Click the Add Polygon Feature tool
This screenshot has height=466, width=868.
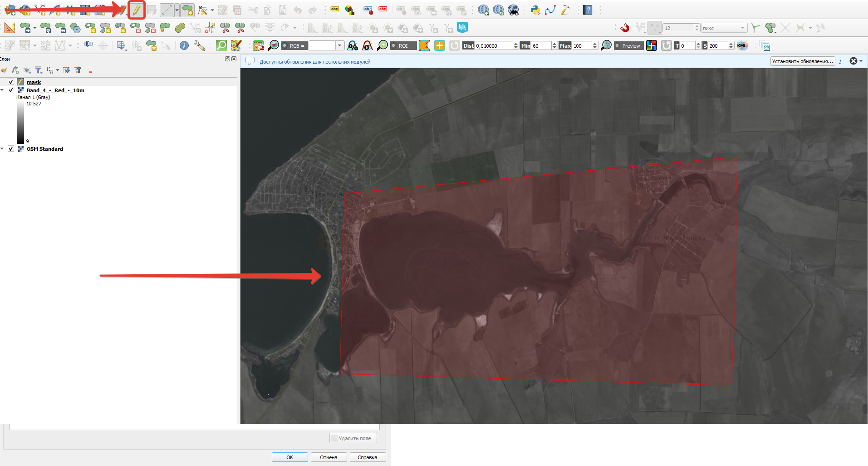[187, 10]
